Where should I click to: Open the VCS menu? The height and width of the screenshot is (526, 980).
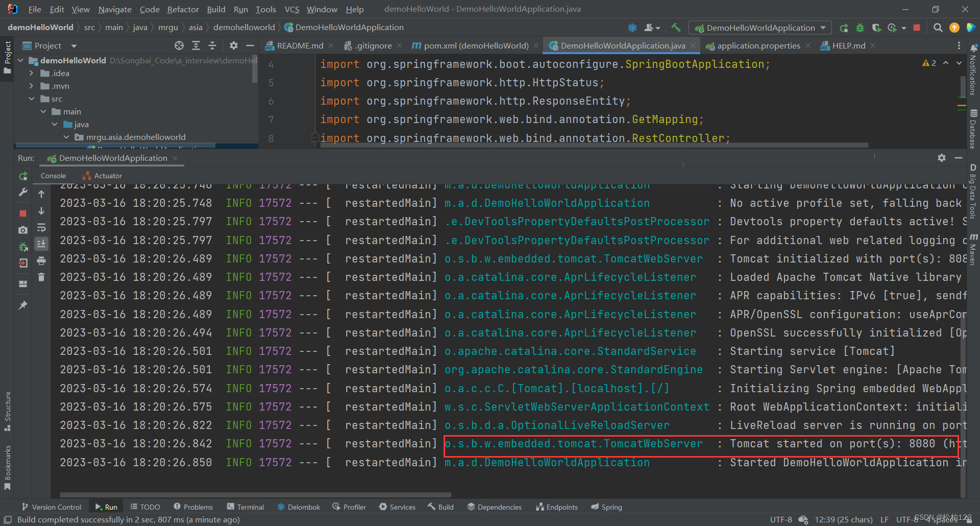click(292, 9)
